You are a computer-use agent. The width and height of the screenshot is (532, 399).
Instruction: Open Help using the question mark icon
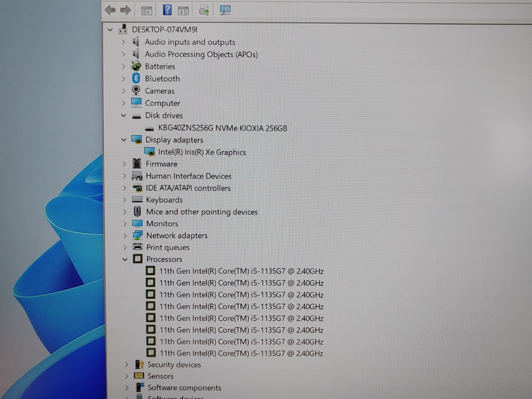167,10
